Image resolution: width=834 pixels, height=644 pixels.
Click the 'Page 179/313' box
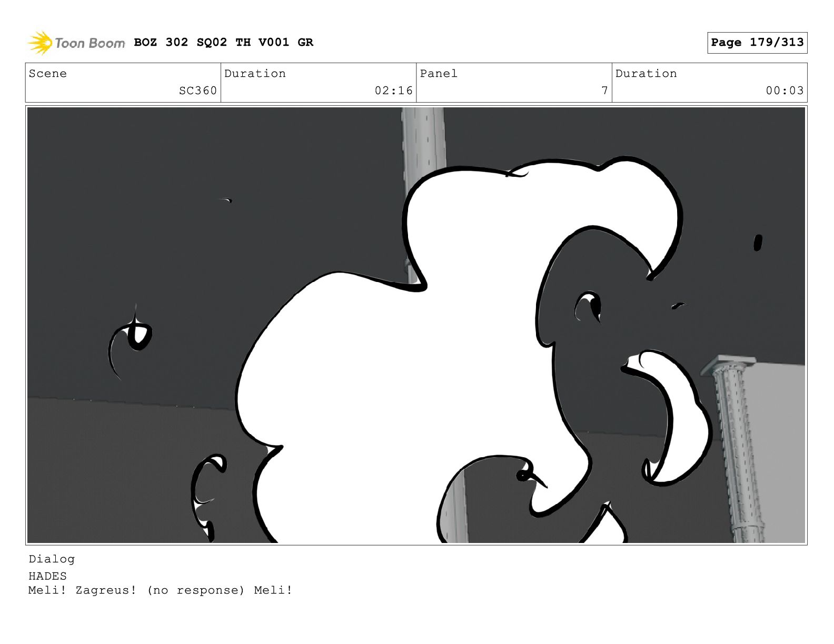coord(757,43)
